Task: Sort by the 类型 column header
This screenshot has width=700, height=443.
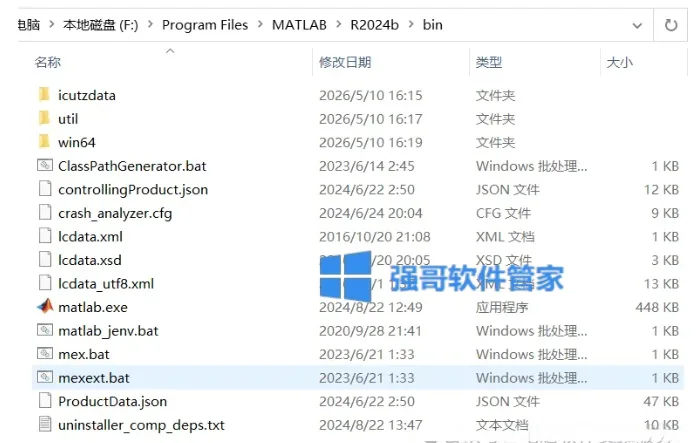Action: pyautogui.click(x=489, y=63)
